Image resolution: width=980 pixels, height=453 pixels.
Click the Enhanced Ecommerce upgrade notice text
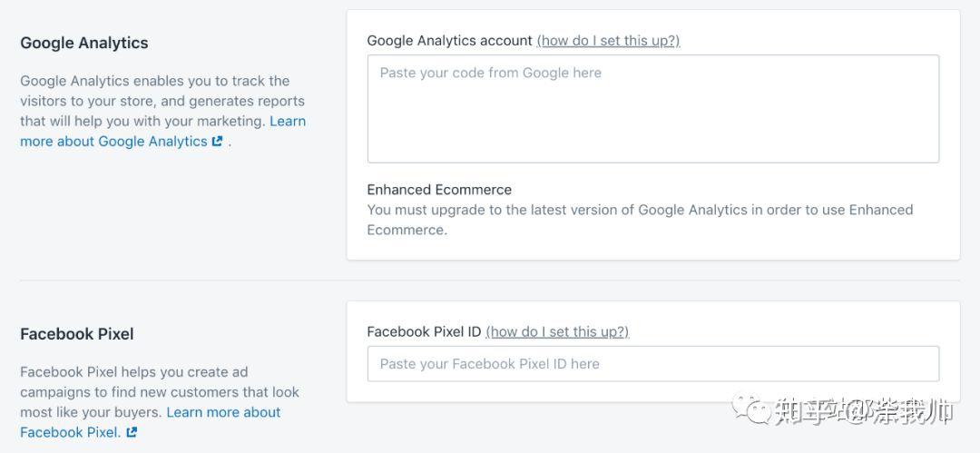[640, 220]
